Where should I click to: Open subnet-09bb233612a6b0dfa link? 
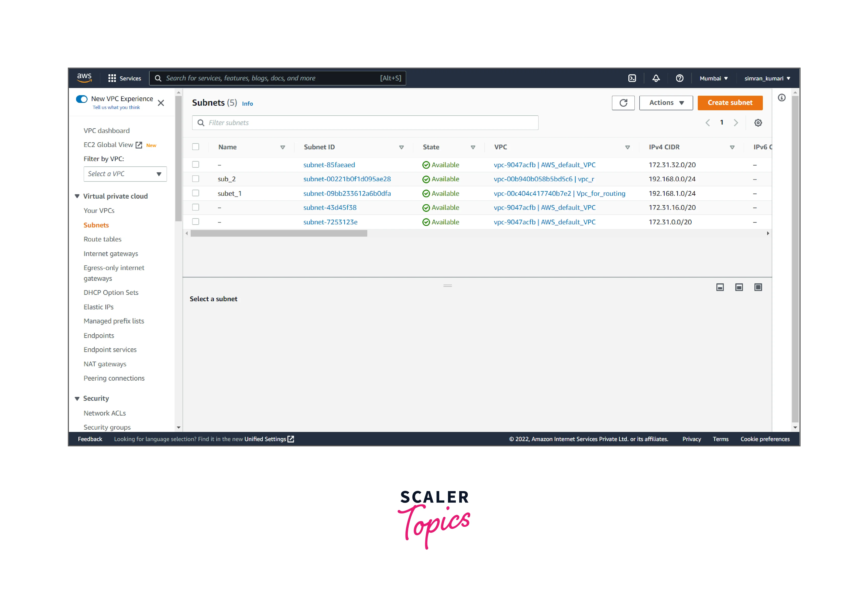(x=347, y=193)
